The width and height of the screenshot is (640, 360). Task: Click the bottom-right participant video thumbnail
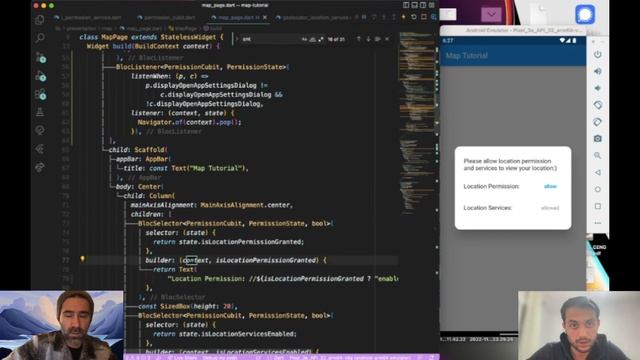coord(579,325)
